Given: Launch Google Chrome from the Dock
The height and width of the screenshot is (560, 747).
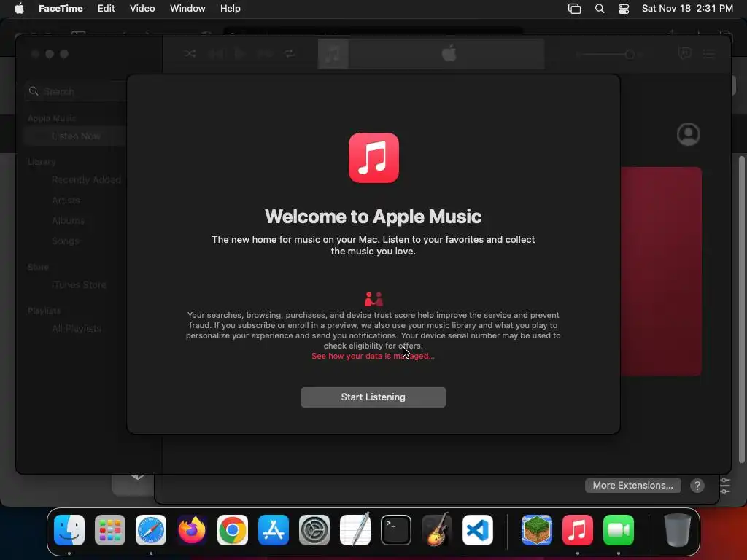Looking at the screenshot, I should click(x=233, y=530).
